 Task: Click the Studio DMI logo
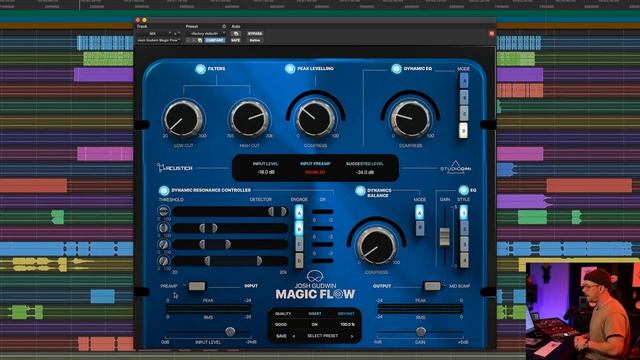[456, 167]
